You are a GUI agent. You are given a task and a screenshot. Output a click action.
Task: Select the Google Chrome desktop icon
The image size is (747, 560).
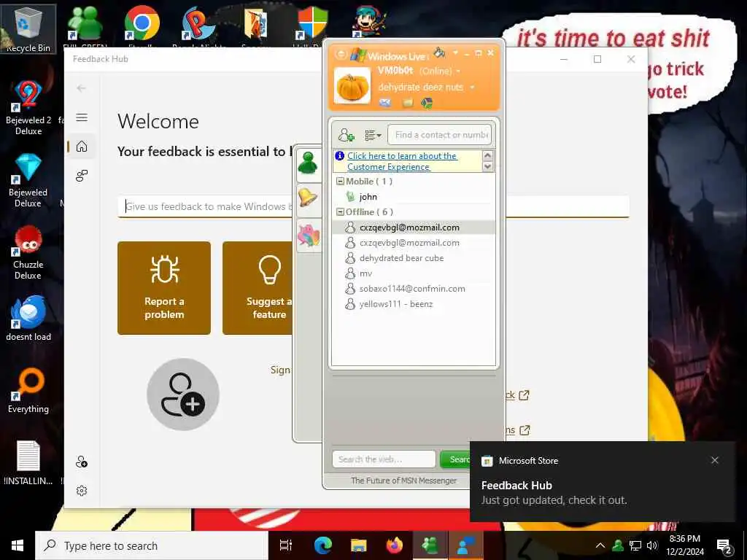coord(142,24)
